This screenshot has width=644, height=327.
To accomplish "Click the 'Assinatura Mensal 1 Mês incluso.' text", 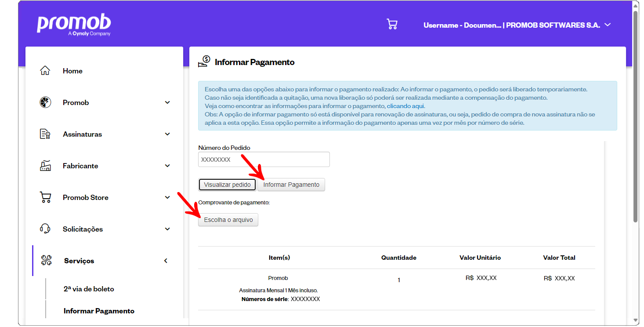I will coord(278,291).
